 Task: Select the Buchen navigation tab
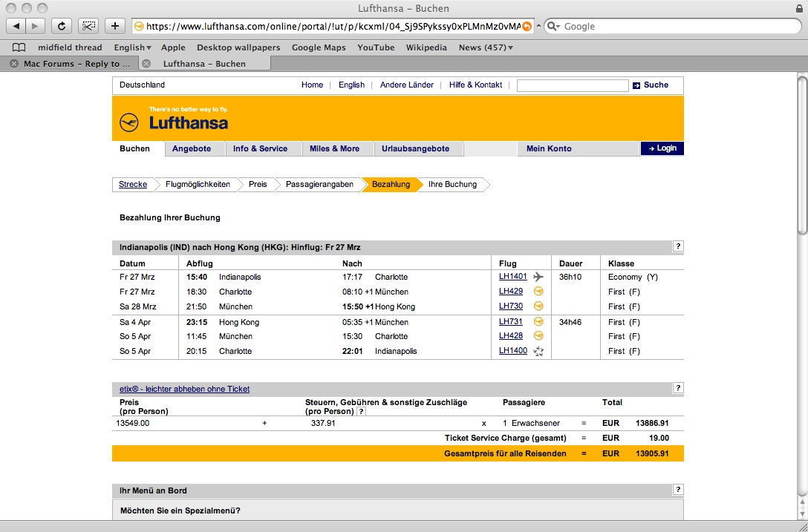point(135,149)
